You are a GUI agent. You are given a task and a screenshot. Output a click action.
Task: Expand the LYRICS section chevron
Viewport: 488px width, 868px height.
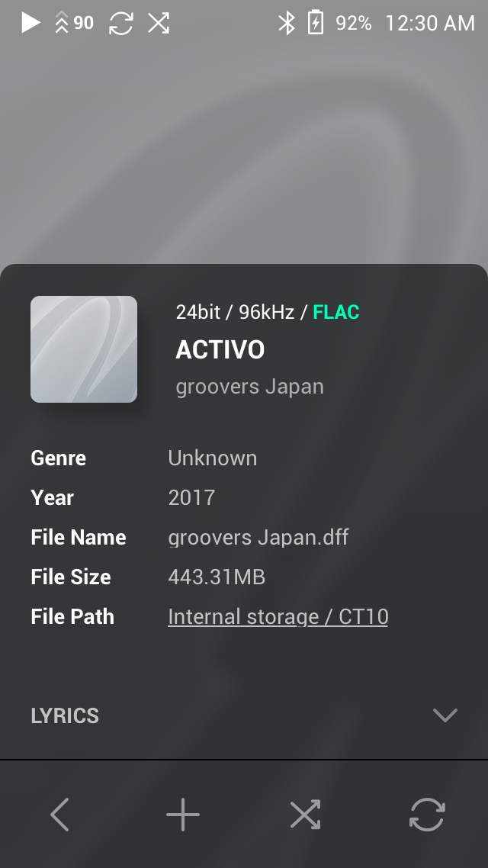(445, 715)
